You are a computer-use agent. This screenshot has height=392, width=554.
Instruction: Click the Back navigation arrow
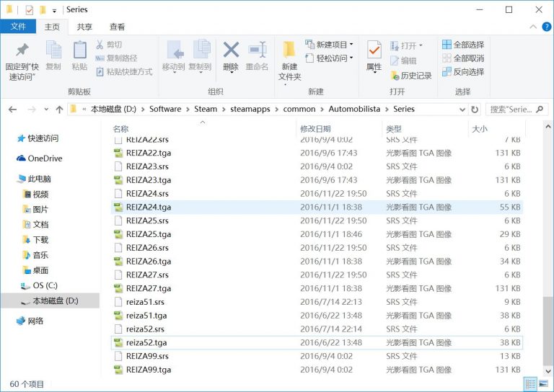tap(13, 110)
